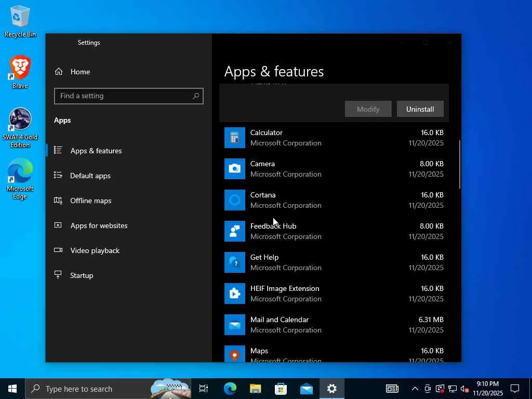This screenshot has height=399, width=532.
Task: Click the Apps & features page heading
Action: click(x=274, y=72)
